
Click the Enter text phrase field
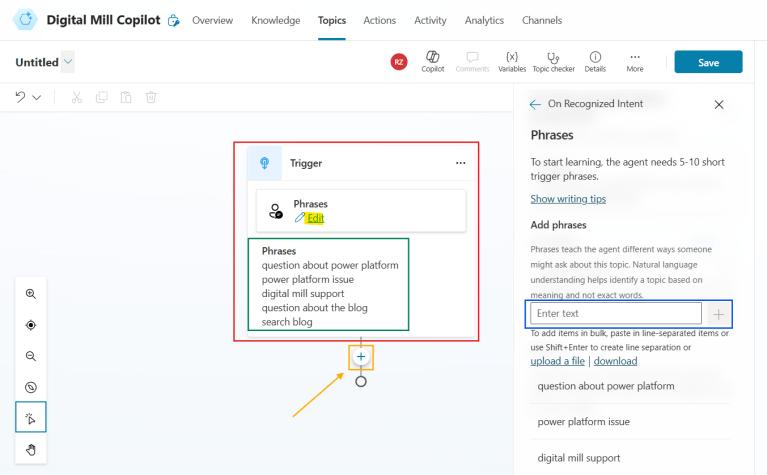coord(616,313)
